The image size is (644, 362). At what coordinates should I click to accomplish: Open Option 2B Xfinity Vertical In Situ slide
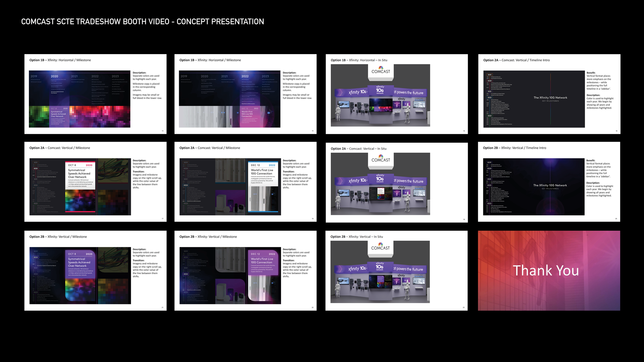click(x=396, y=271)
